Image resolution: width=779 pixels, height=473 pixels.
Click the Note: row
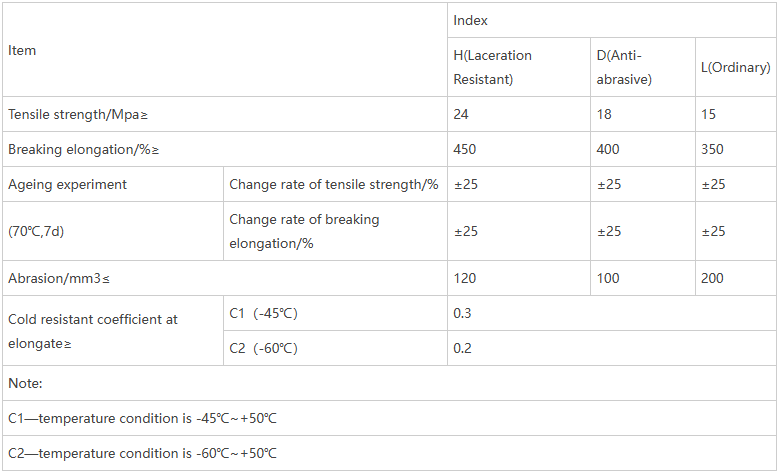point(25,383)
